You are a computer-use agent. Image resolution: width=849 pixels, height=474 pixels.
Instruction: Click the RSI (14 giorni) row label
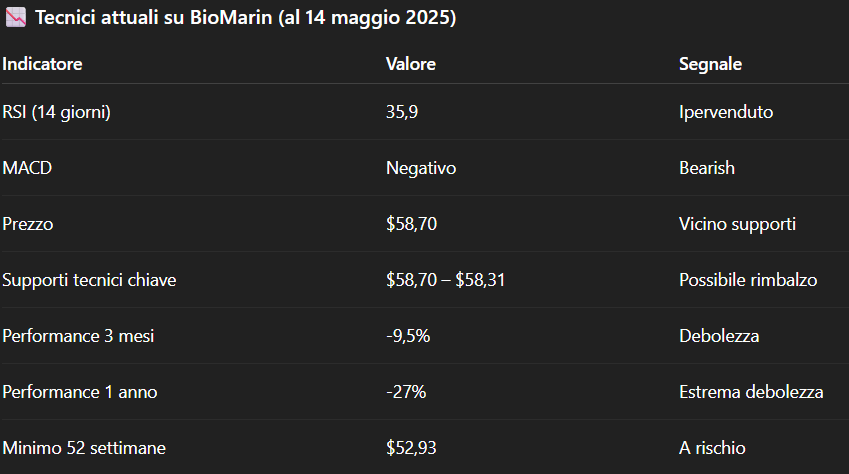click(56, 112)
